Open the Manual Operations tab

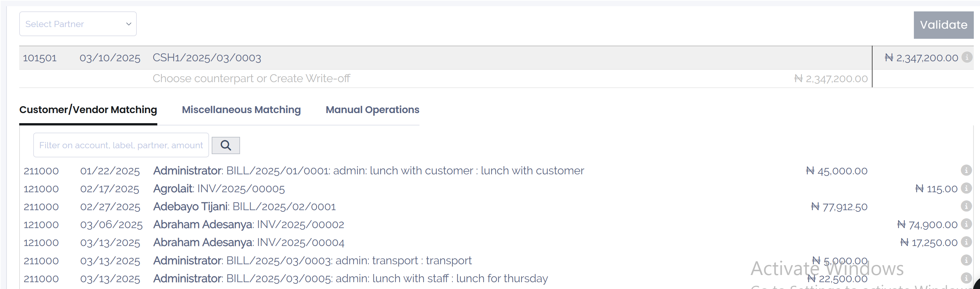(x=372, y=110)
